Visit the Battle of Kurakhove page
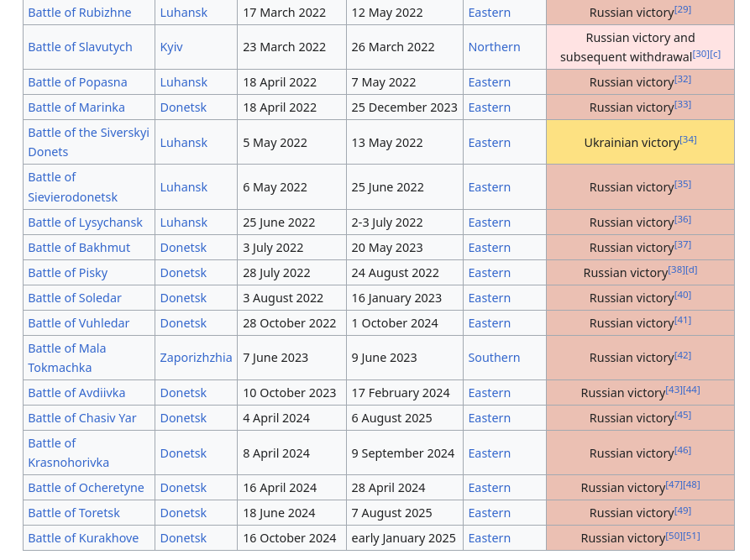This screenshot has width=750, height=560. pos(83,538)
